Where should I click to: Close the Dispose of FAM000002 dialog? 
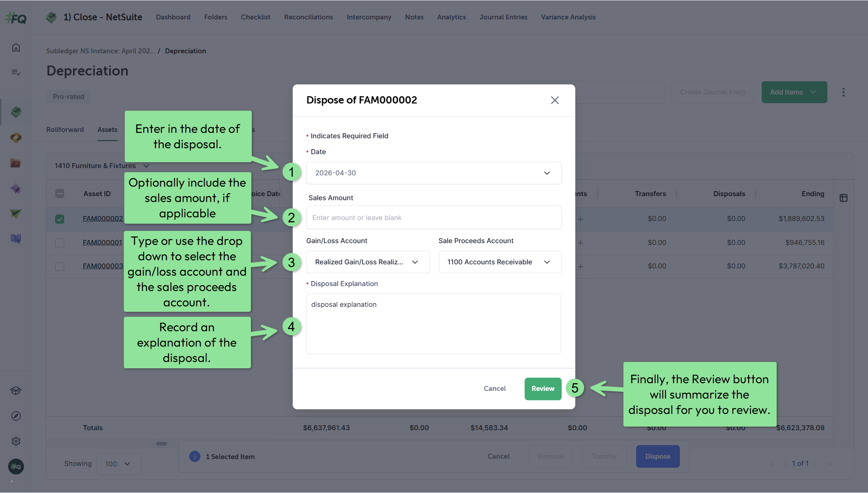pos(555,100)
